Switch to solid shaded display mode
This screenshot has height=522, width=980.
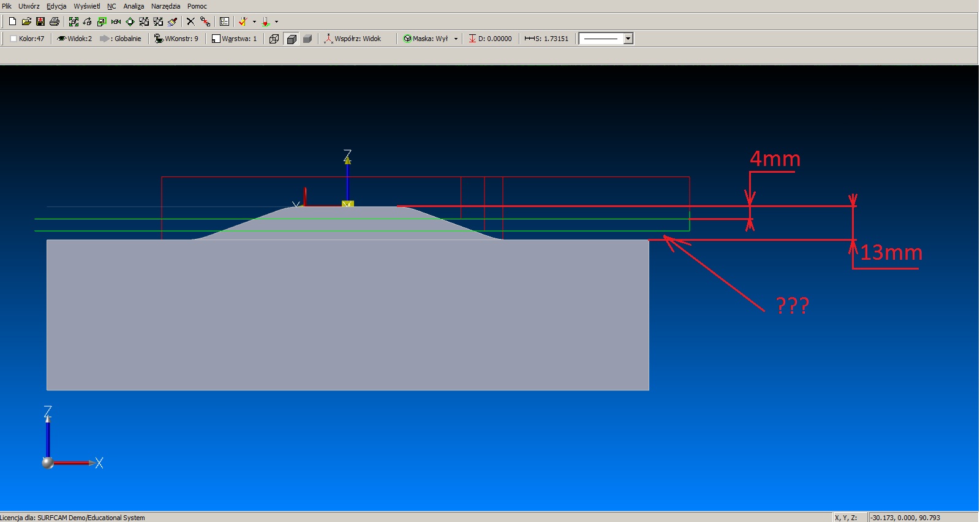[307, 39]
